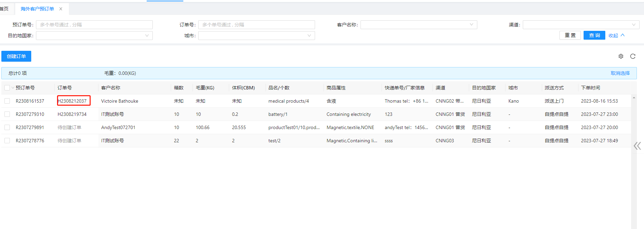The image size is (644, 229).
Task: Check the row R2308161537 checkbox
Action: [x=7, y=101]
